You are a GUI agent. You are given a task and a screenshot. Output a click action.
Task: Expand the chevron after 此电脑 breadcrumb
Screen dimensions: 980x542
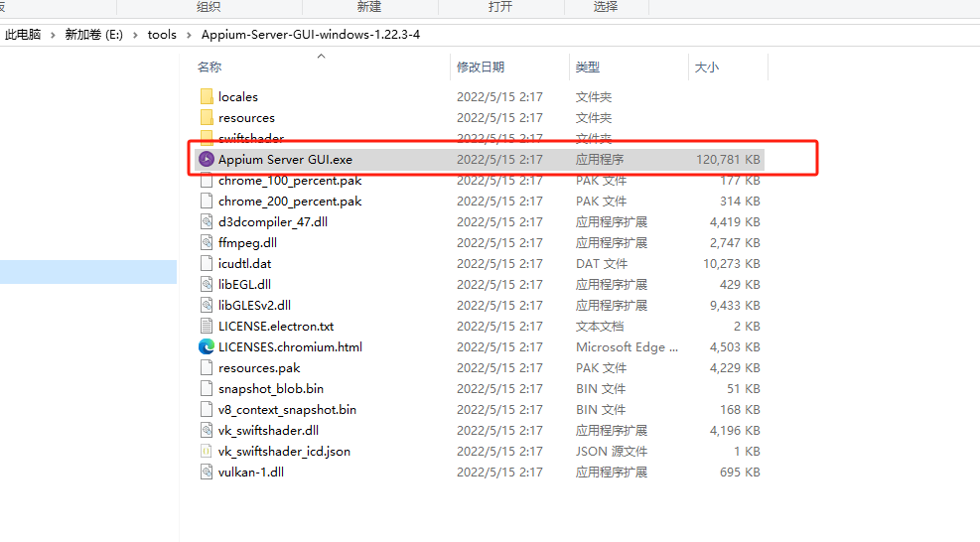tap(54, 35)
